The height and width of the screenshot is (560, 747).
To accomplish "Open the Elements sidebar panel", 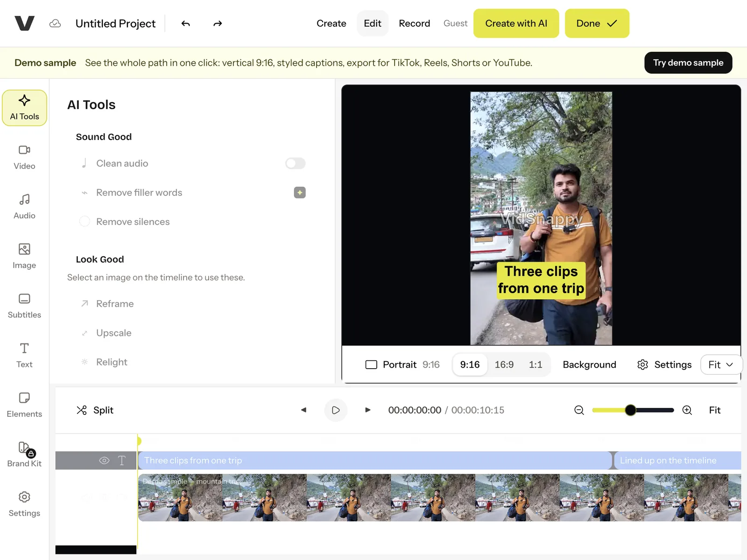I will (24, 405).
